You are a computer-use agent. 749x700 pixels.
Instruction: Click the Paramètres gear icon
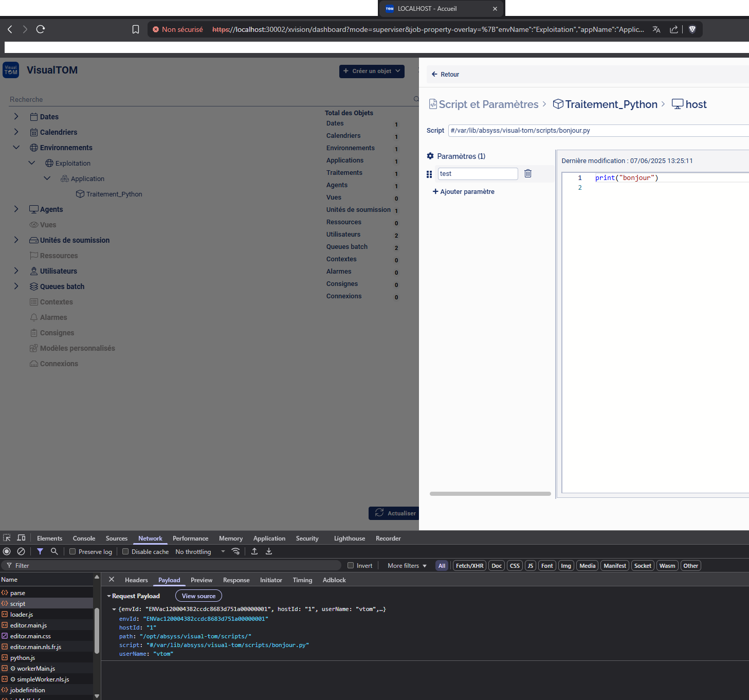pos(430,156)
